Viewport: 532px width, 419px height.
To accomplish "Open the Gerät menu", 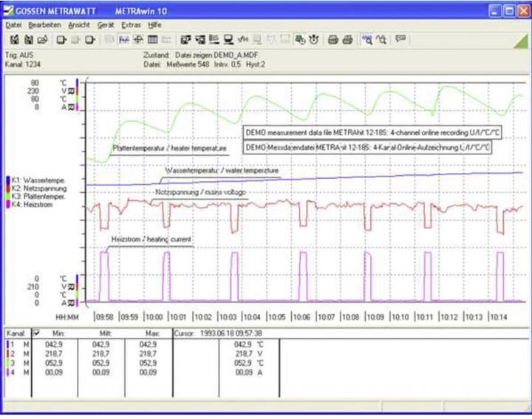I will [106, 25].
